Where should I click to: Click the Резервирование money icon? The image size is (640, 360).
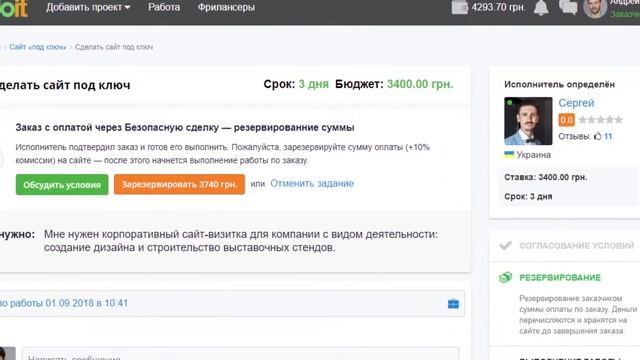point(505,278)
